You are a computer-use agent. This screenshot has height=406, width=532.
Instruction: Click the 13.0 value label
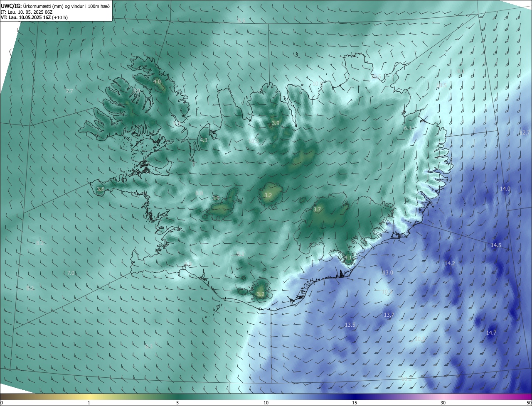click(388, 272)
